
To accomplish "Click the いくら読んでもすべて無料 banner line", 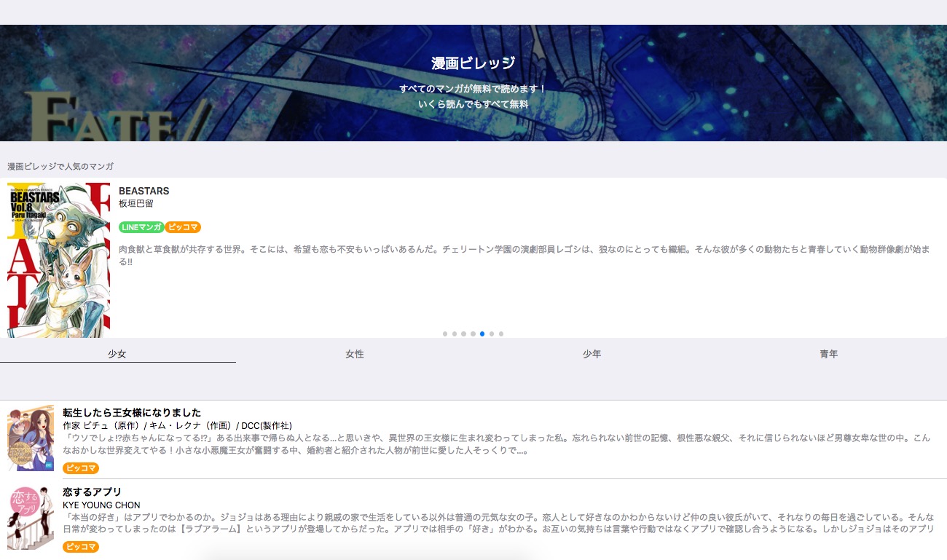I will [473, 104].
